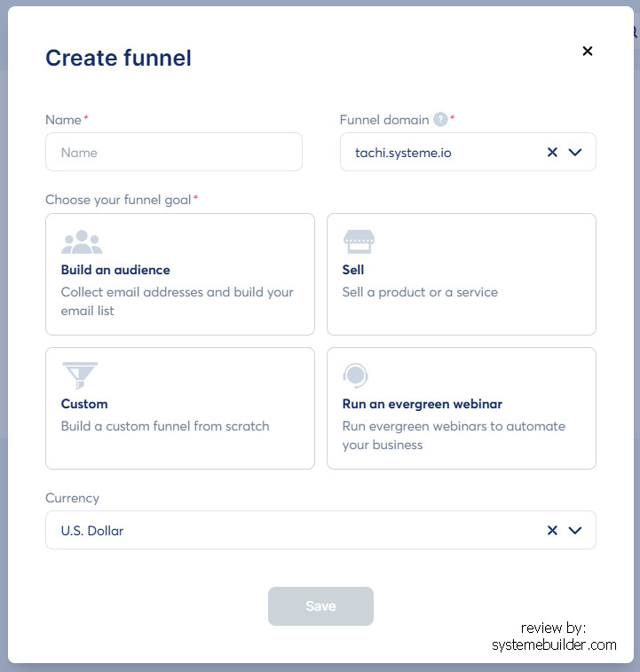Choose the Custom funnel goal card
The height and width of the screenshot is (672, 640).
(x=180, y=408)
